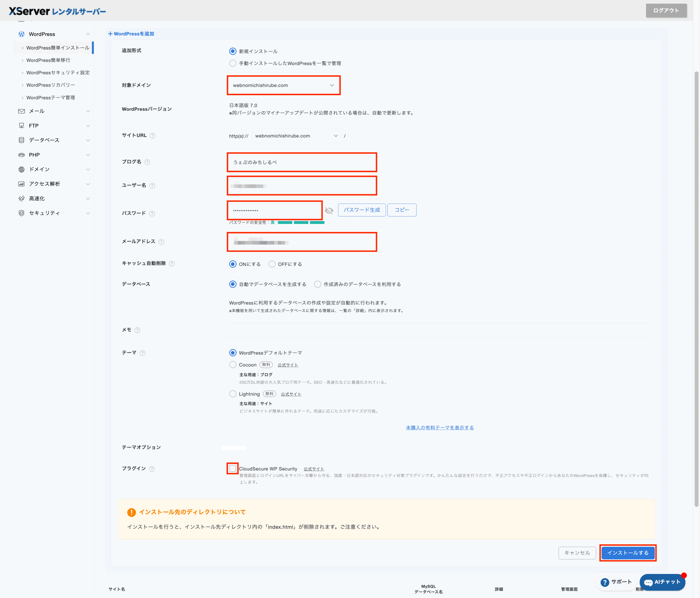700x598 pixels.
Task: Click the orange warning exclamation icon
Action: [x=132, y=512]
